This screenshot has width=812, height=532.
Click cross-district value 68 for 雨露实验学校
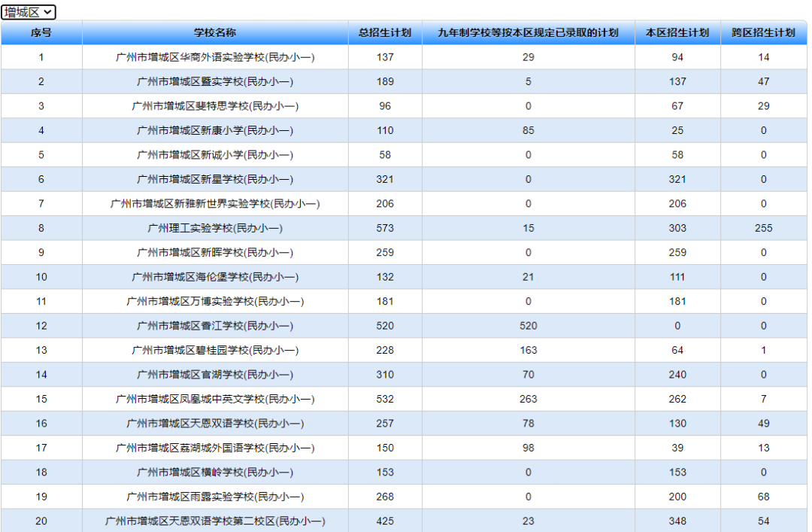[x=763, y=496]
